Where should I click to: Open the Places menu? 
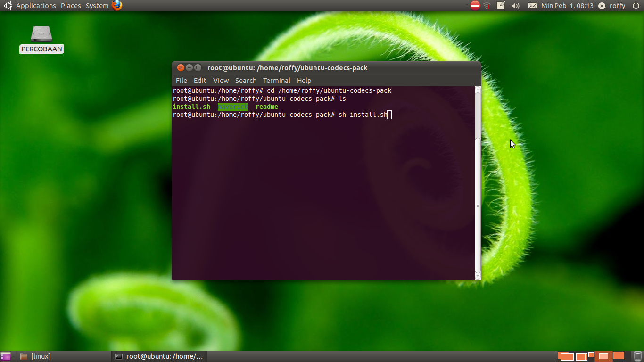point(71,6)
